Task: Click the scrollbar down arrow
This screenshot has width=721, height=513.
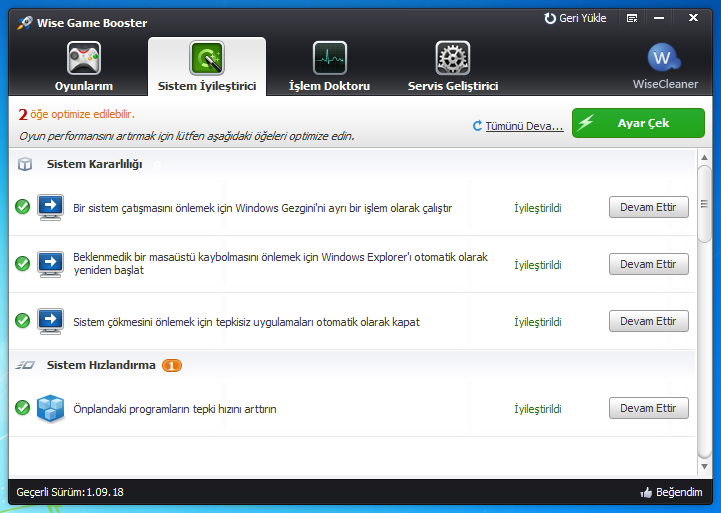Action: [704, 467]
